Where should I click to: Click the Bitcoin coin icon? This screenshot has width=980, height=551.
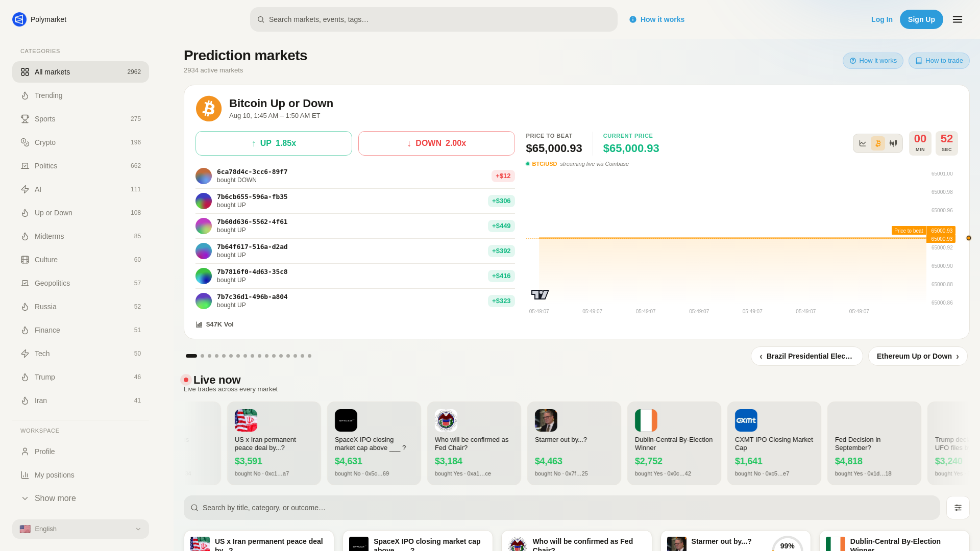click(x=209, y=109)
